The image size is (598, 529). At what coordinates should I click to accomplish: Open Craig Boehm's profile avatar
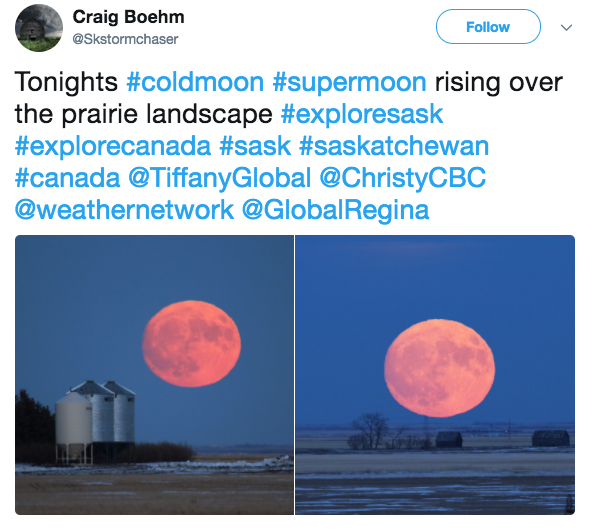point(39,28)
